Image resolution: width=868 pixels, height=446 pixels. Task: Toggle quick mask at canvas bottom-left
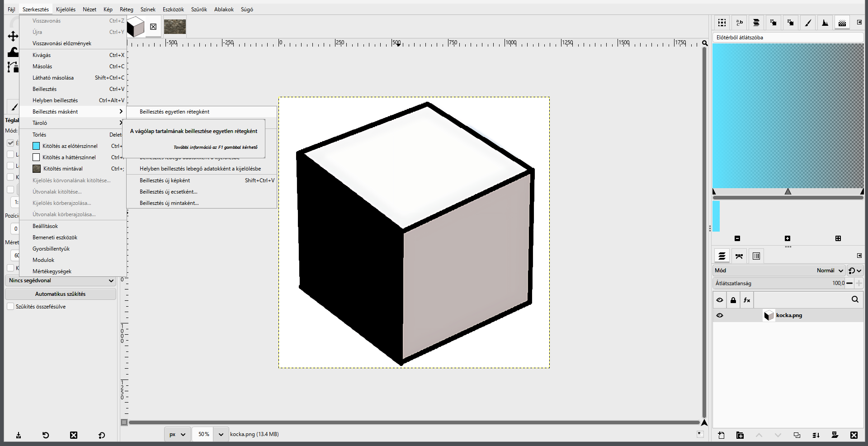click(124, 422)
